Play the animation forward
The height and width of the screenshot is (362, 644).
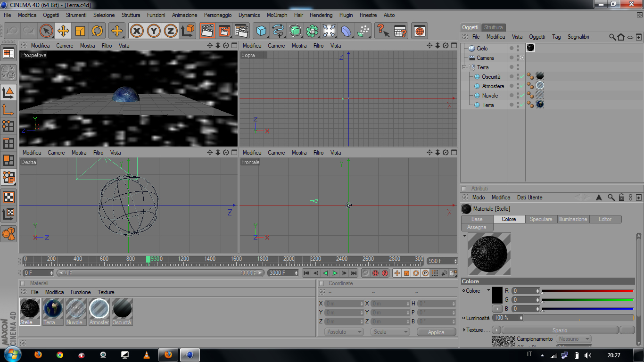pos(335,273)
